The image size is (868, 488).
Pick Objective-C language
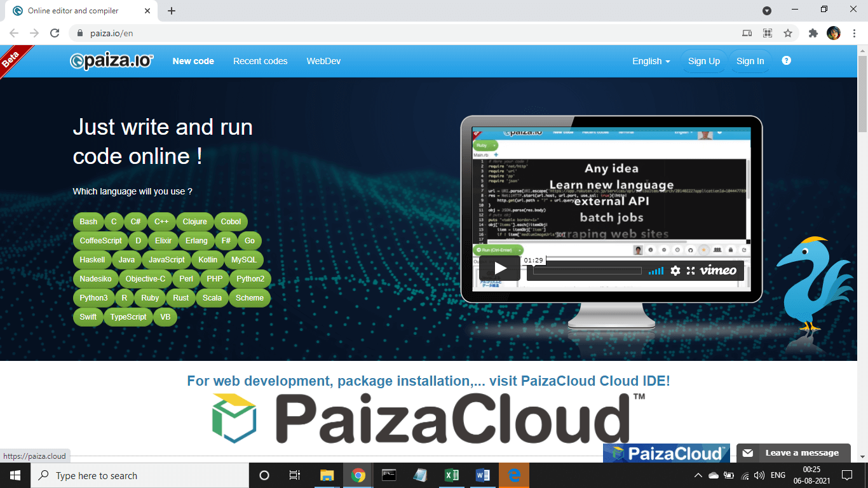[x=146, y=279]
